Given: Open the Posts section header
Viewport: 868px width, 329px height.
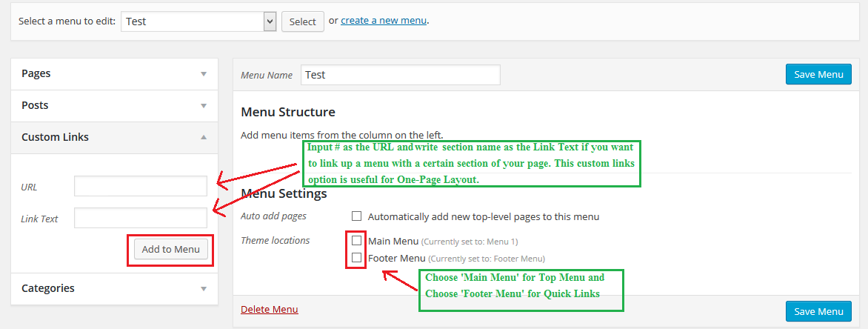Looking at the screenshot, I should [x=35, y=106].
